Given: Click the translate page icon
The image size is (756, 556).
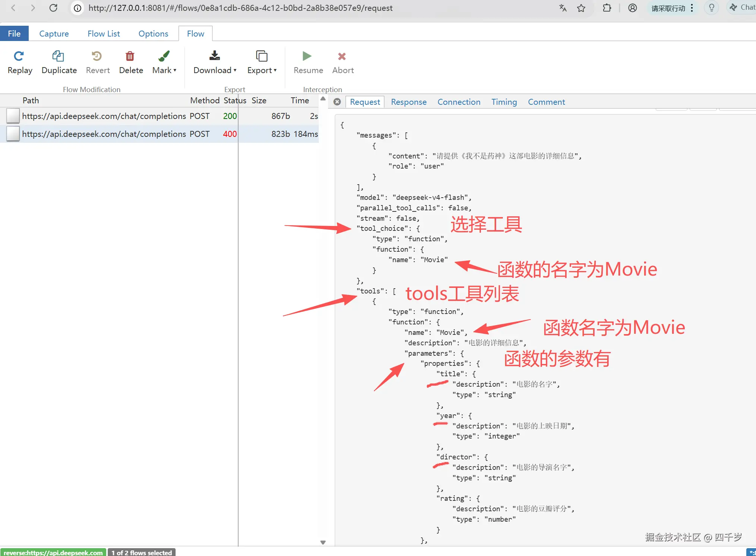Looking at the screenshot, I should point(563,8).
